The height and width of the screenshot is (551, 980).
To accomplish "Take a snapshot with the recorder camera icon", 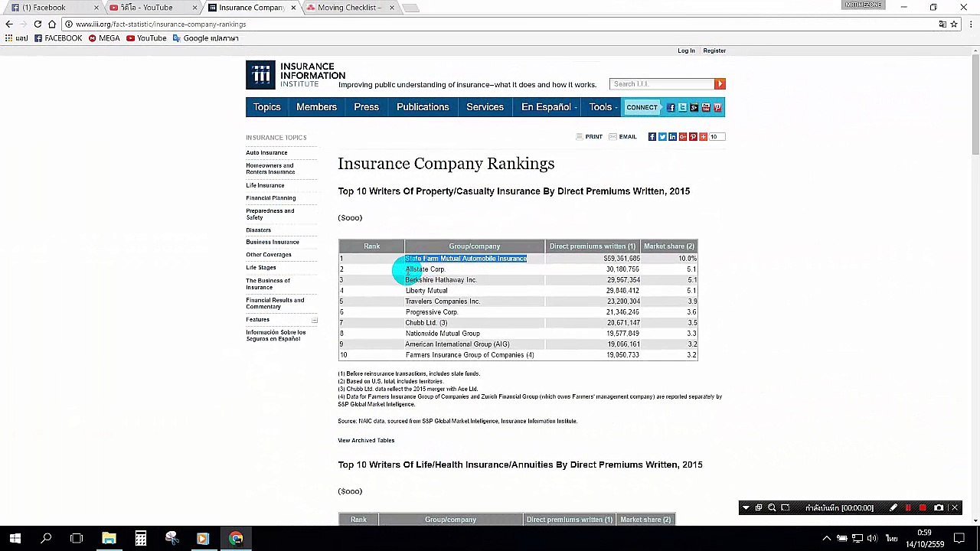I will coord(939,508).
